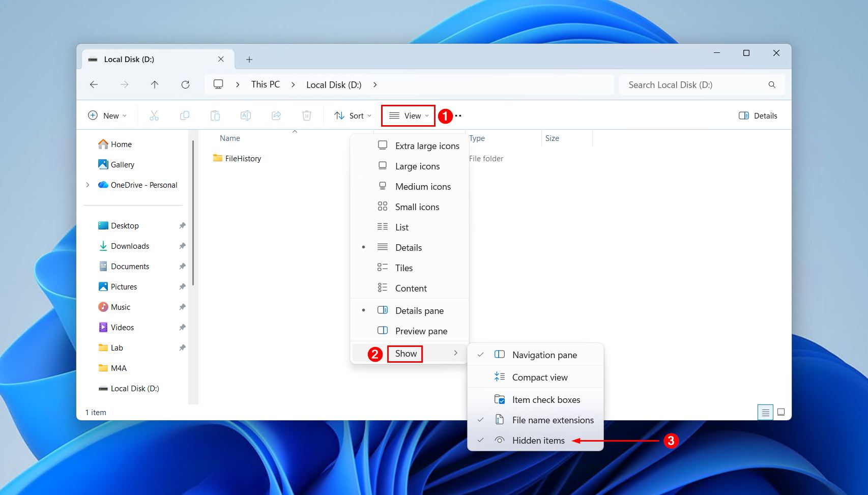Image resolution: width=868 pixels, height=495 pixels.
Task: Toggle Navigation pane visibility
Action: click(x=535, y=355)
